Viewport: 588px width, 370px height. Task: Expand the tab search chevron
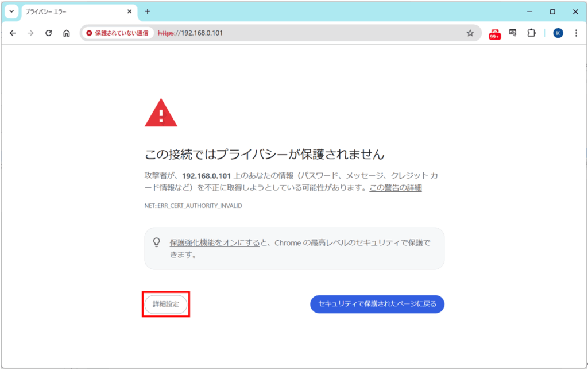point(11,11)
